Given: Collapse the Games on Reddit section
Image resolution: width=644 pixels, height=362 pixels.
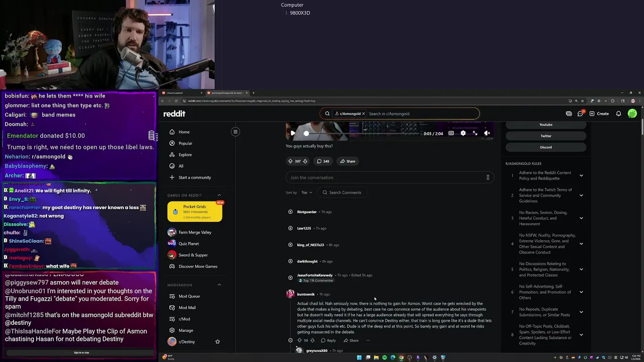Looking at the screenshot, I should pyautogui.click(x=219, y=195).
